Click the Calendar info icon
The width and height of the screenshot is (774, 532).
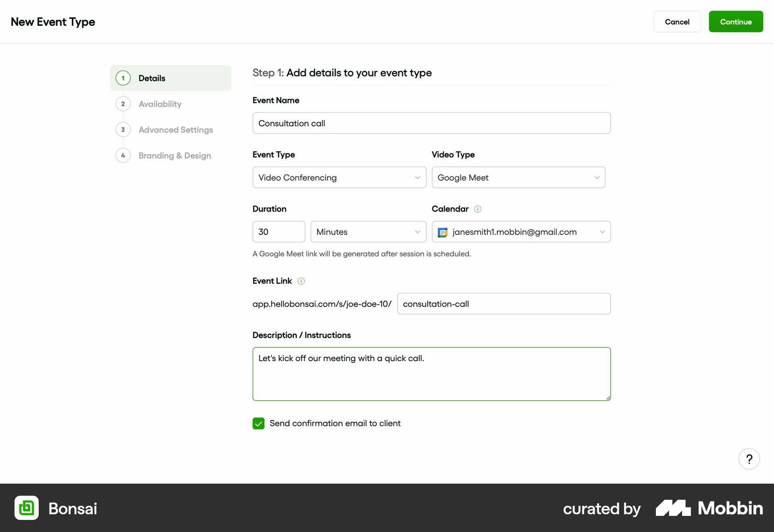478,209
